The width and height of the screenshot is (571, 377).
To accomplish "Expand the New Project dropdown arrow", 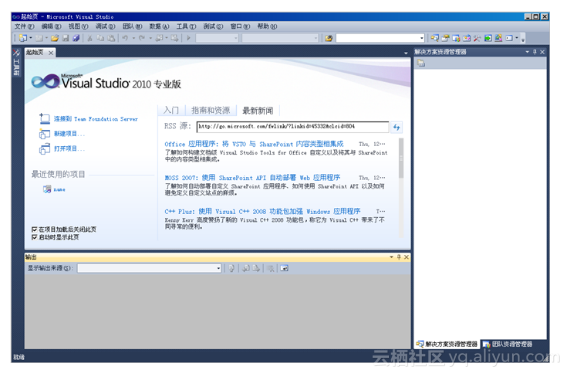I will (x=31, y=38).
